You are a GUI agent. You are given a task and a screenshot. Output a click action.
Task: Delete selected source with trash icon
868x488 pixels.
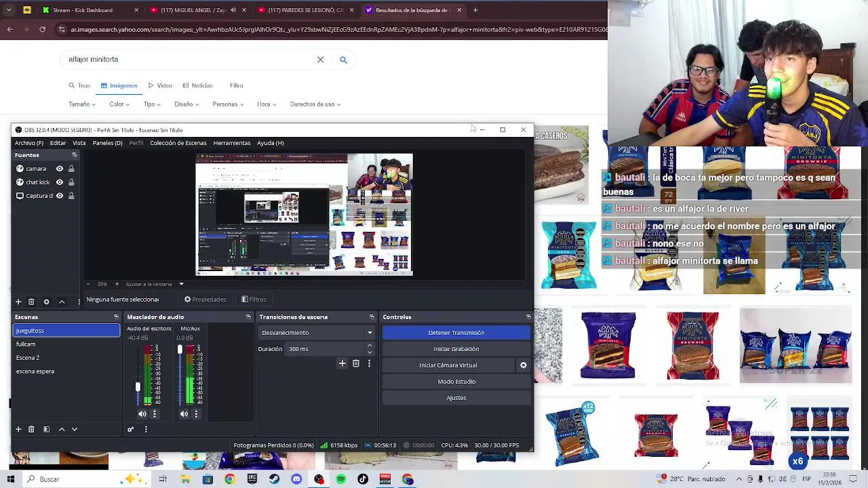point(31,302)
